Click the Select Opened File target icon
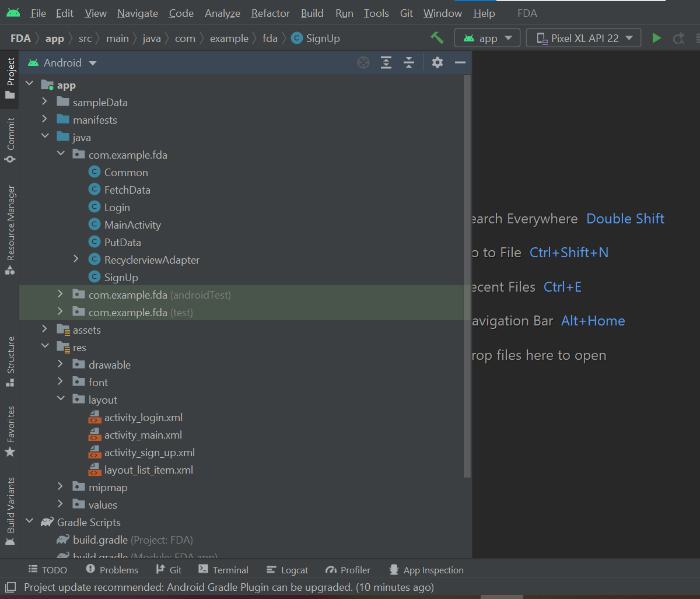The width and height of the screenshot is (700, 599). [363, 62]
